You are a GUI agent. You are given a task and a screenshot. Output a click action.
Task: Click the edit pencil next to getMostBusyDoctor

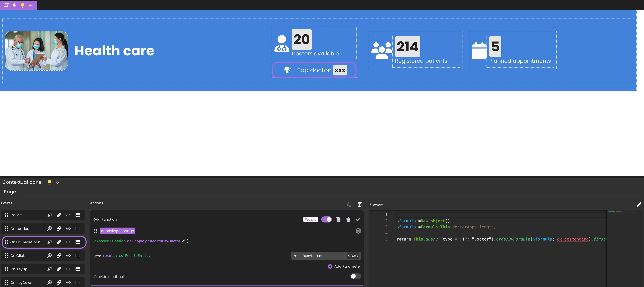(x=183, y=241)
